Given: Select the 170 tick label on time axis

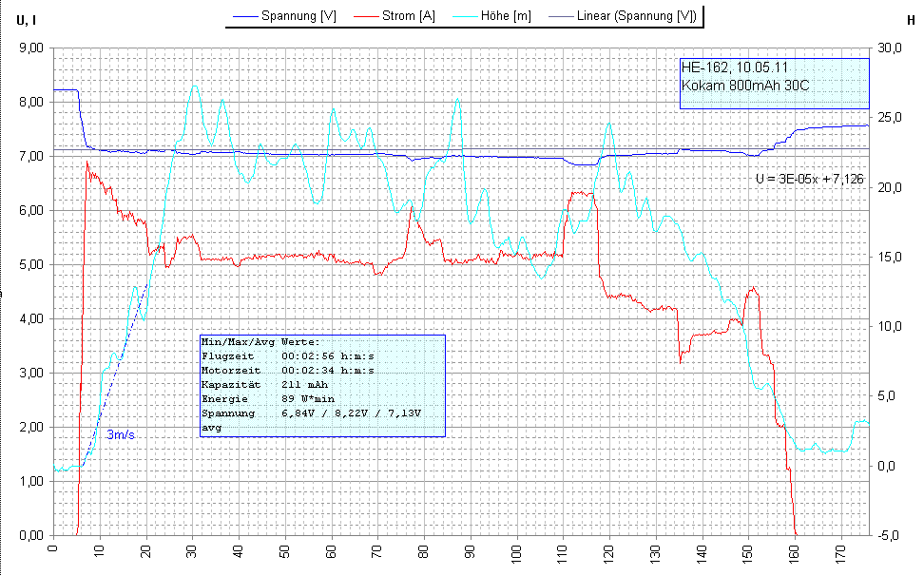Looking at the screenshot, I should coord(839,550).
